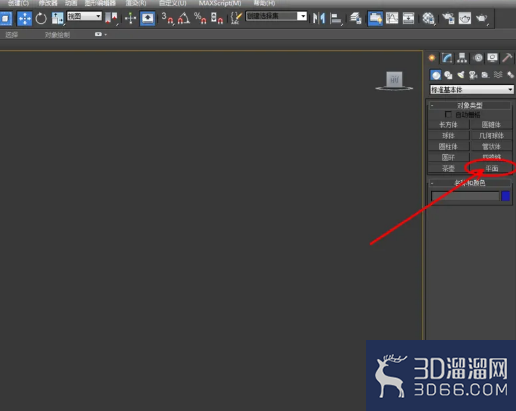Open the 自定义(U) menu

(173, 3)
